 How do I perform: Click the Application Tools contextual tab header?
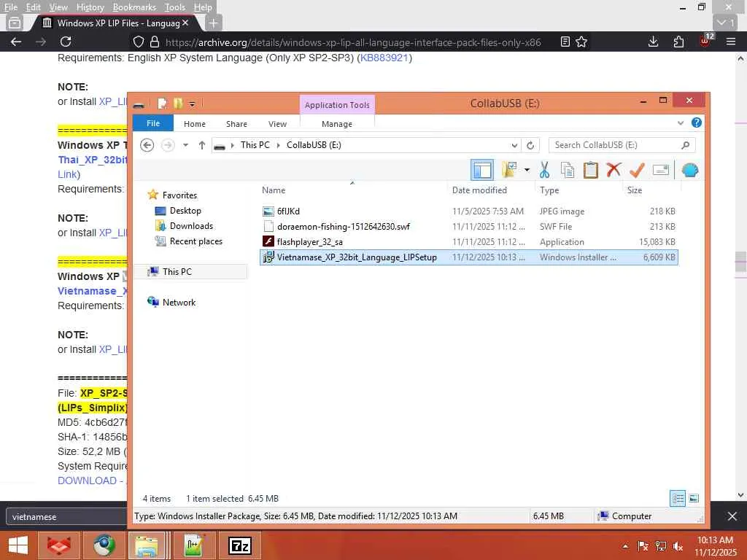tap(337, 105)
